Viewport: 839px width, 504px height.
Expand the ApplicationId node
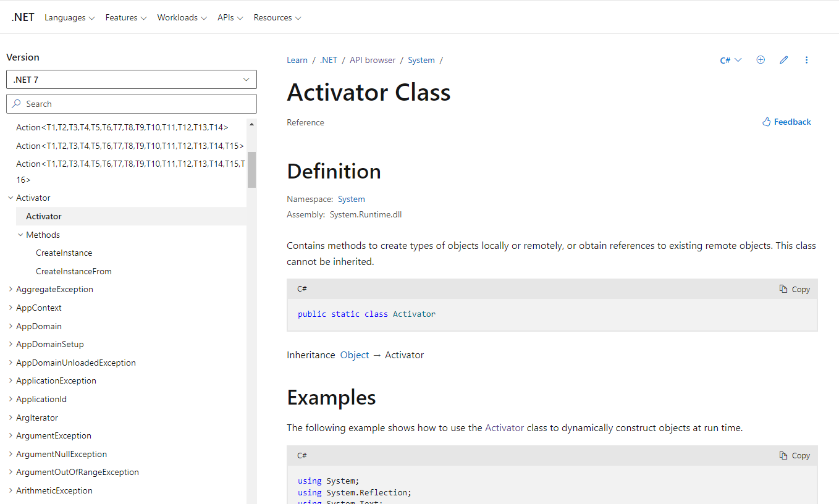pyautogui.click(x=11, y=399)
